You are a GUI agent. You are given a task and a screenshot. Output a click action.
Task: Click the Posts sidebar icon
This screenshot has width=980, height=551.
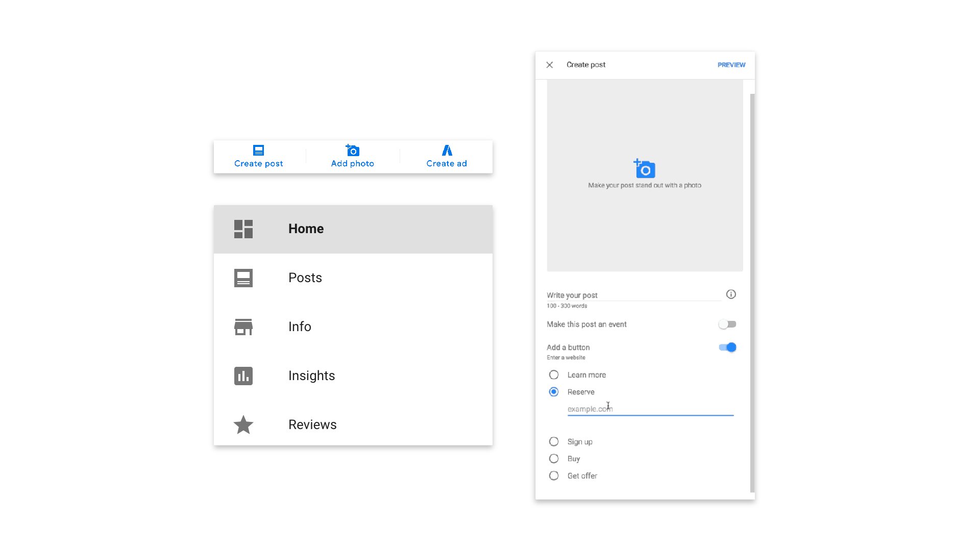coord(243,278)
